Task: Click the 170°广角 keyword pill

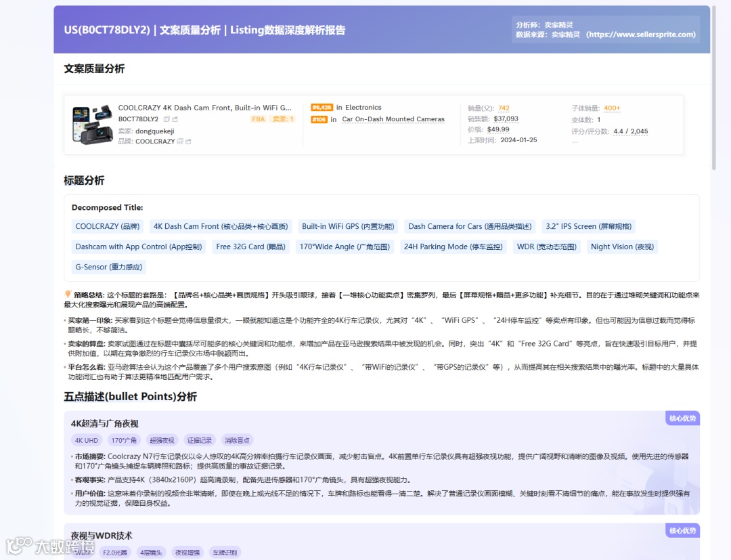Action: (124, 440)
